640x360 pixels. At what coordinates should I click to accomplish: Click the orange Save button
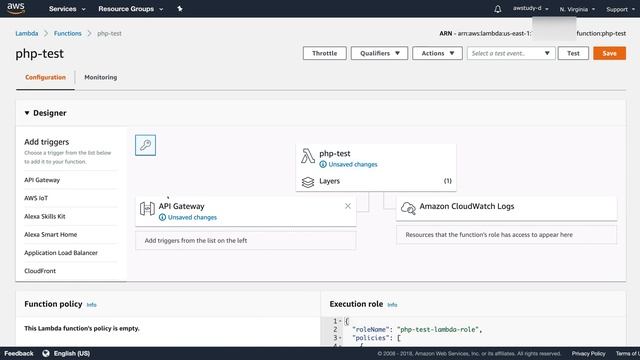[609, 53]
